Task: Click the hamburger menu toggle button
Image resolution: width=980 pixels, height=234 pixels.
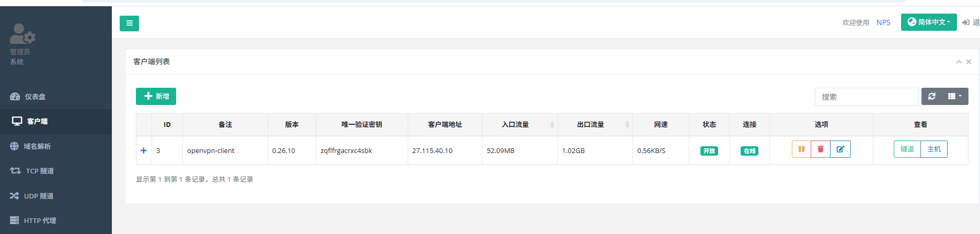Action: coord(129,24)
